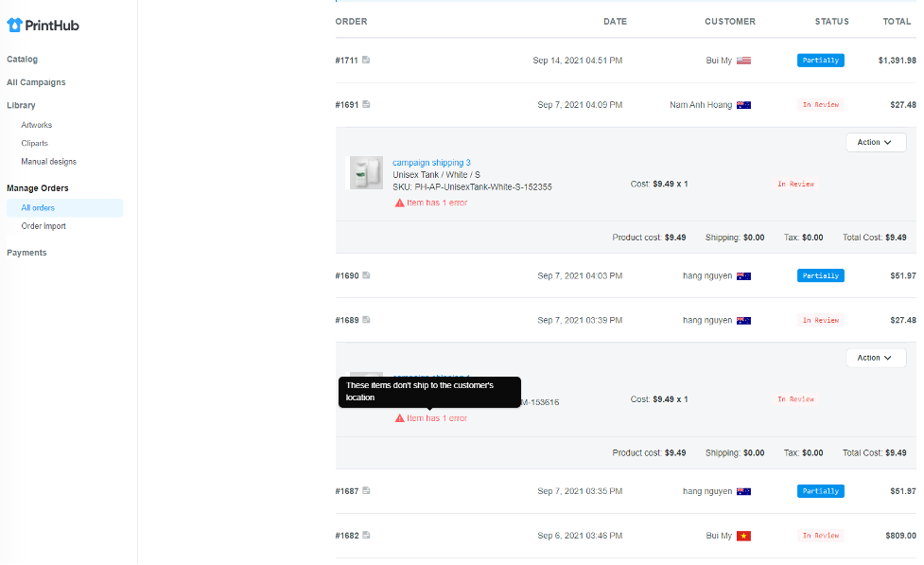The image size is (924, 565).
Task: Go to All Campaigns
Action: point(36,82)
